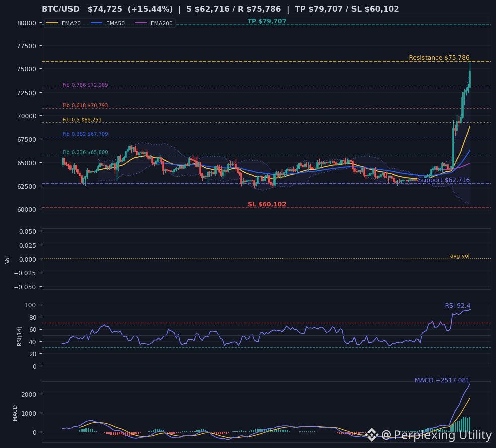Click the 2000 tick on the MACD axis

(x=29, y=394)
